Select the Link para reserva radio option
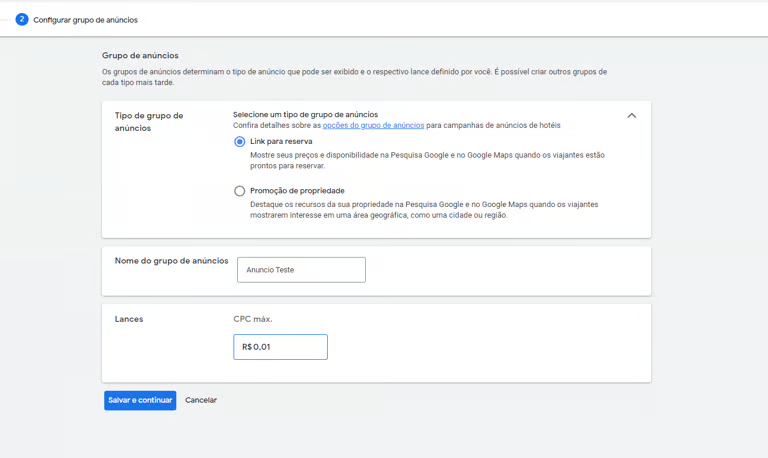 coord(240,142)
